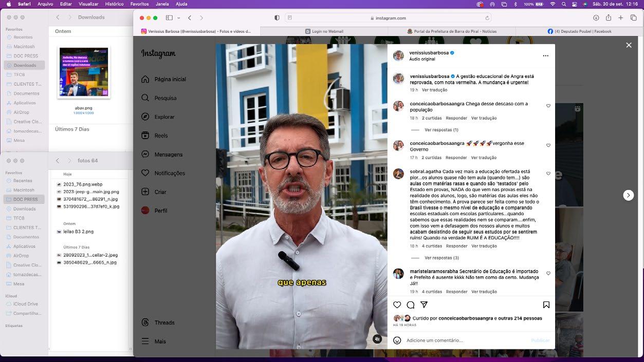The image size is (644, 362).
Task: Switch to the Login no Webmail tab
Action: tap(324, 31)
